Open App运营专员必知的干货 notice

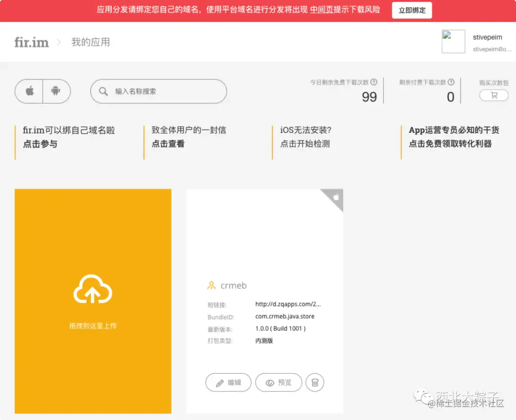(454, 137)
